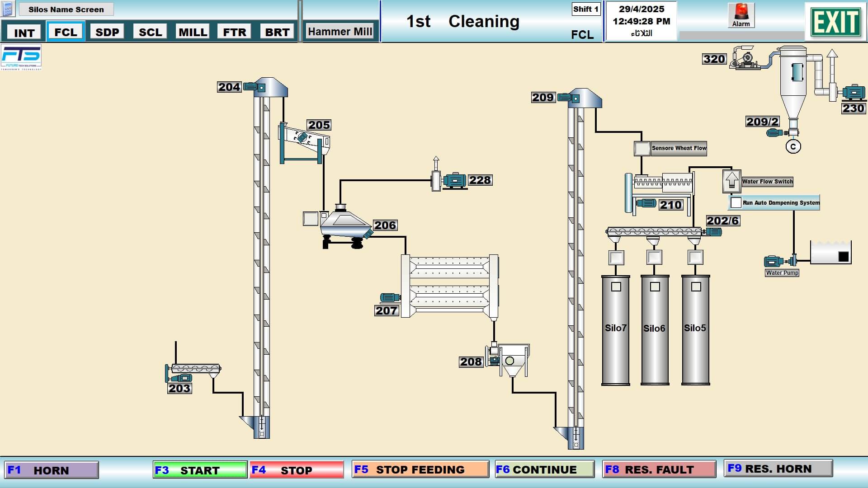The image size is (868, 488).
Task: Open the Silos Name Screen
Action: 66,9
